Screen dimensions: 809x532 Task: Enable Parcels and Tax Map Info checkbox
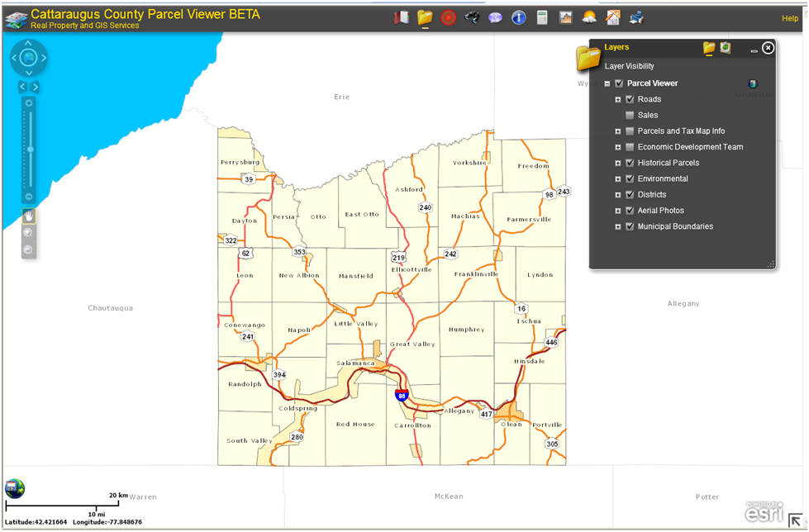tap(630, 131)
